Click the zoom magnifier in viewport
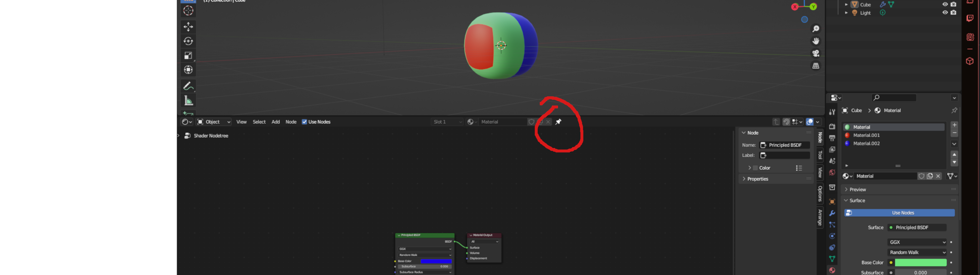The height and width of the screenshot is (275, 980). click(816, 29)
